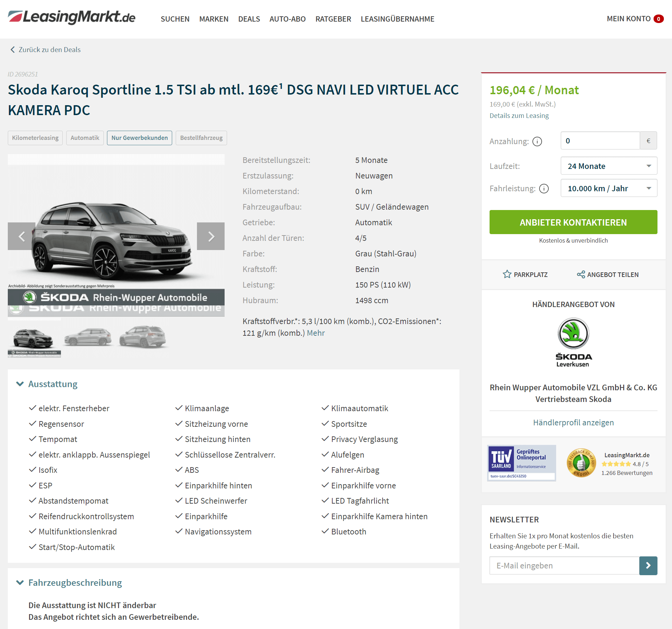
Task: Open the MARKEN menu
Action: click(x=214, y=19)
